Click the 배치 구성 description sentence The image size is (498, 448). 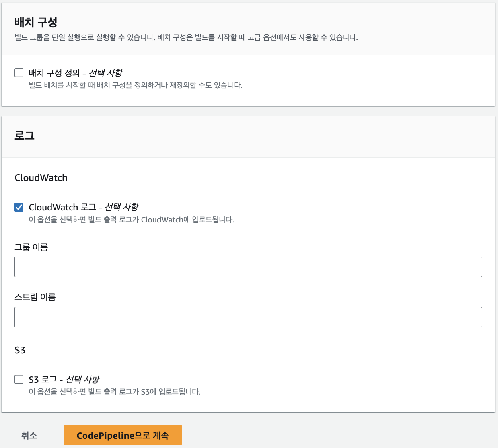(186, 37)
